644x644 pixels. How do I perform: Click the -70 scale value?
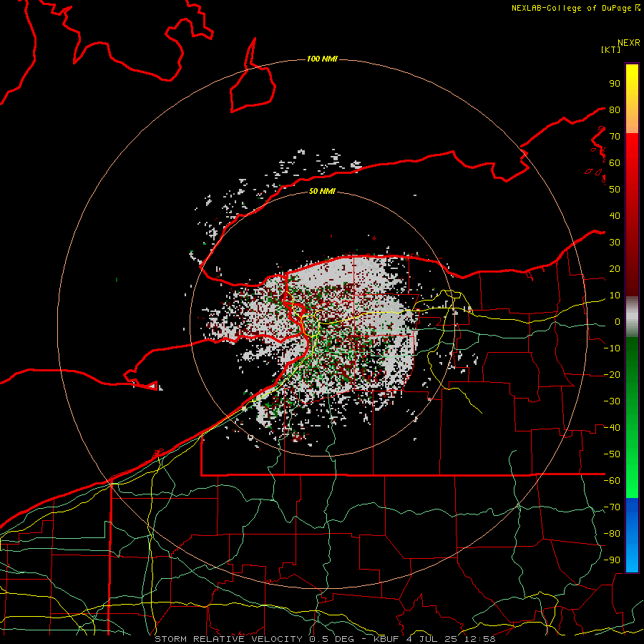click(x=612, y=507)
